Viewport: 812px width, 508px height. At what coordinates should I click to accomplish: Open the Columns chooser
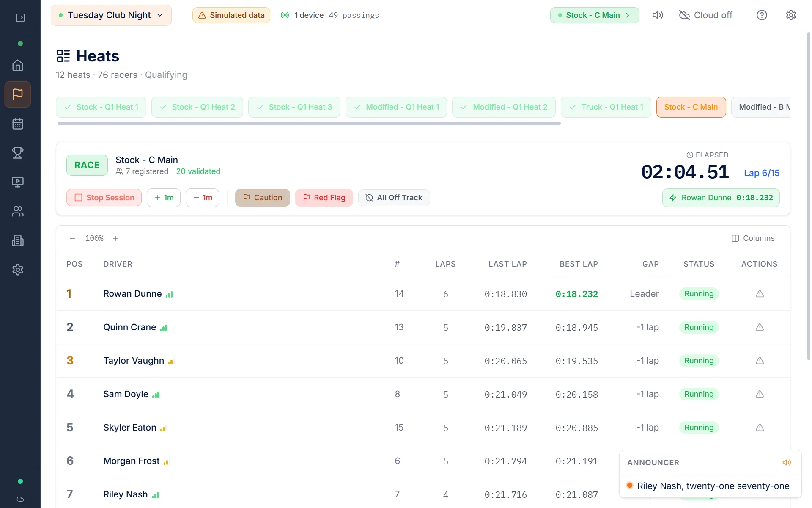coord(753,238)
